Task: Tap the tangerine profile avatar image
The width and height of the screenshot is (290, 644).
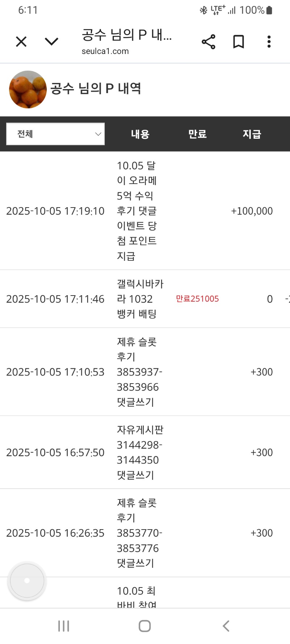Action: [x=28, y=89]
